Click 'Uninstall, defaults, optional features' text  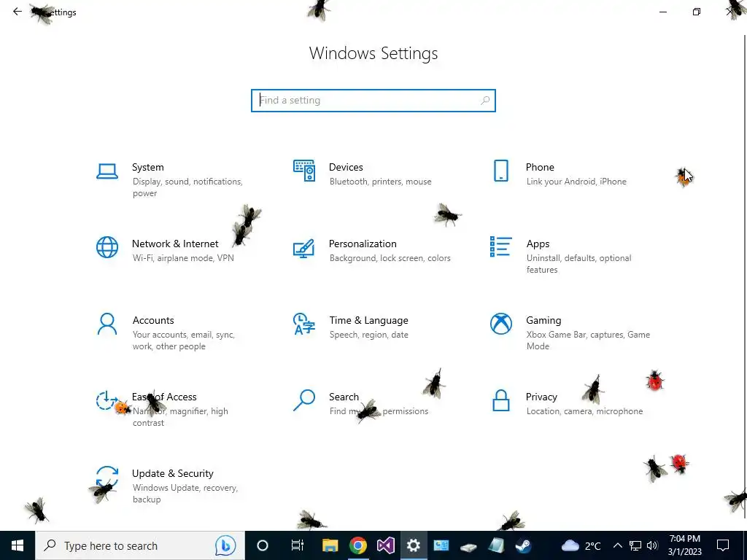578,264
